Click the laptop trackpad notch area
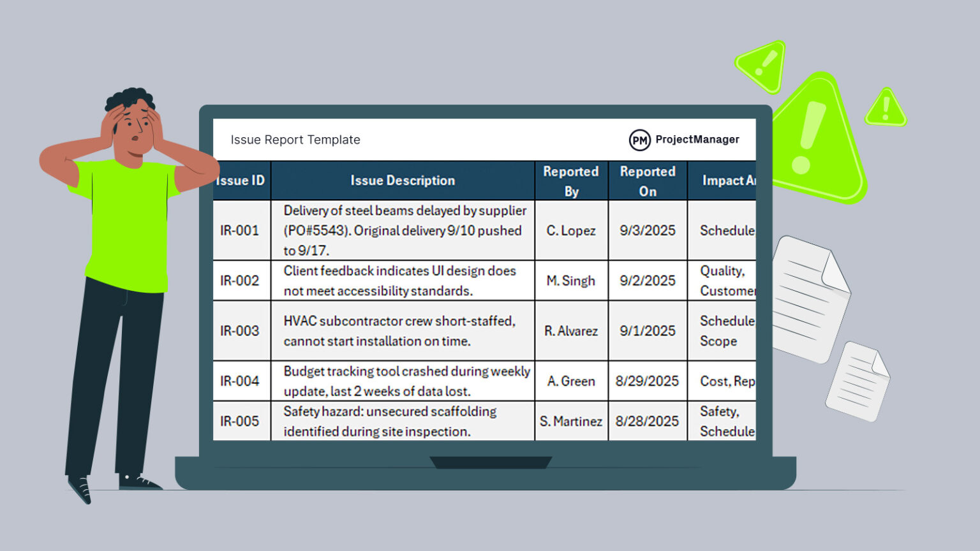The width and height of the screenshot is (980, 551). pos(491,461)
